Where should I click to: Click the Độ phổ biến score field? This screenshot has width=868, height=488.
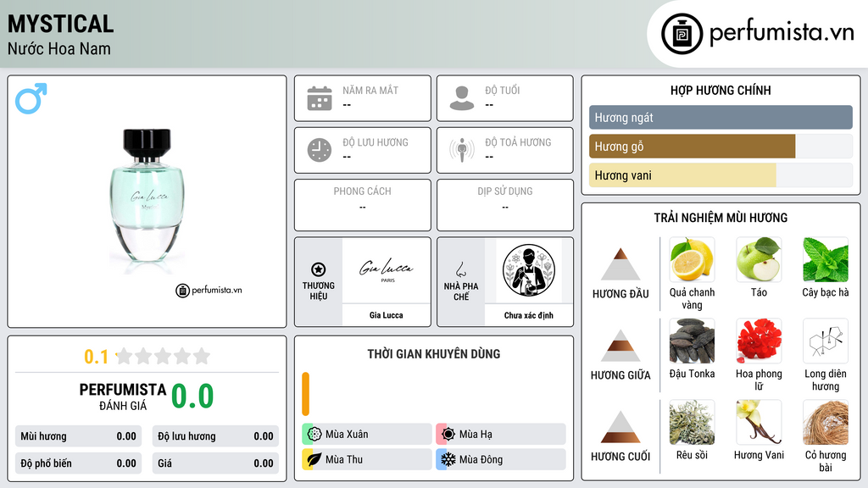click(x=78, y=463)
